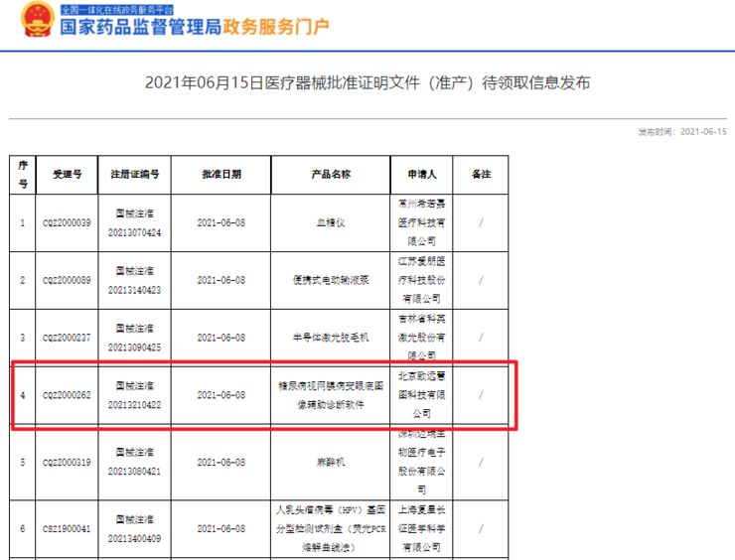Select acceptance number CQZ2000237

pos(67,338)
